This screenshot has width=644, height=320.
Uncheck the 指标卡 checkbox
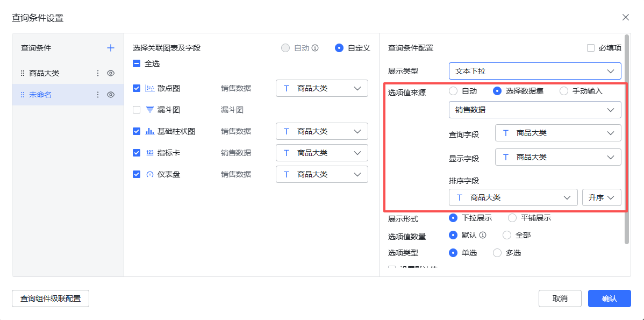pyautogui.click(x=137, y=153)
